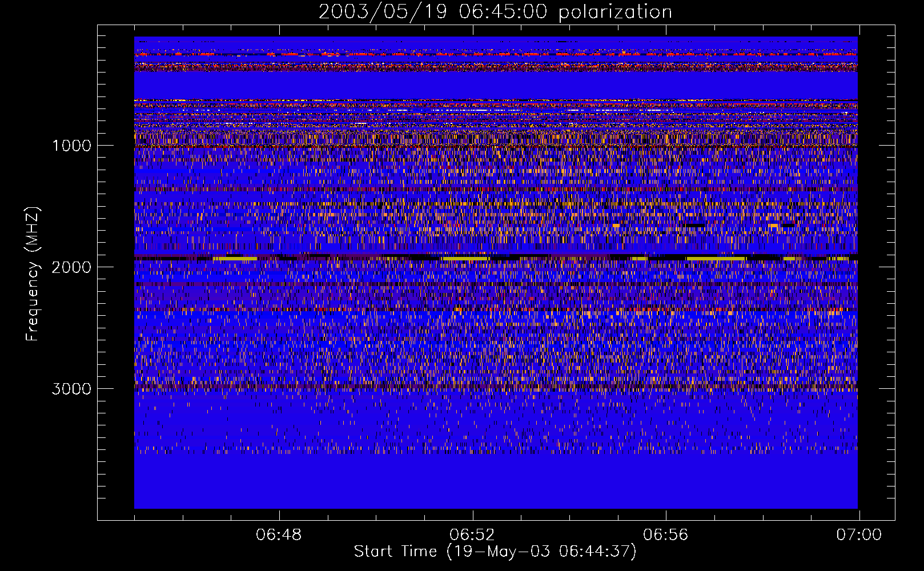This screenshot has width=924, height=571.
Task: Click the 1000 frequency tick label
Action: (x=71, y=146)
